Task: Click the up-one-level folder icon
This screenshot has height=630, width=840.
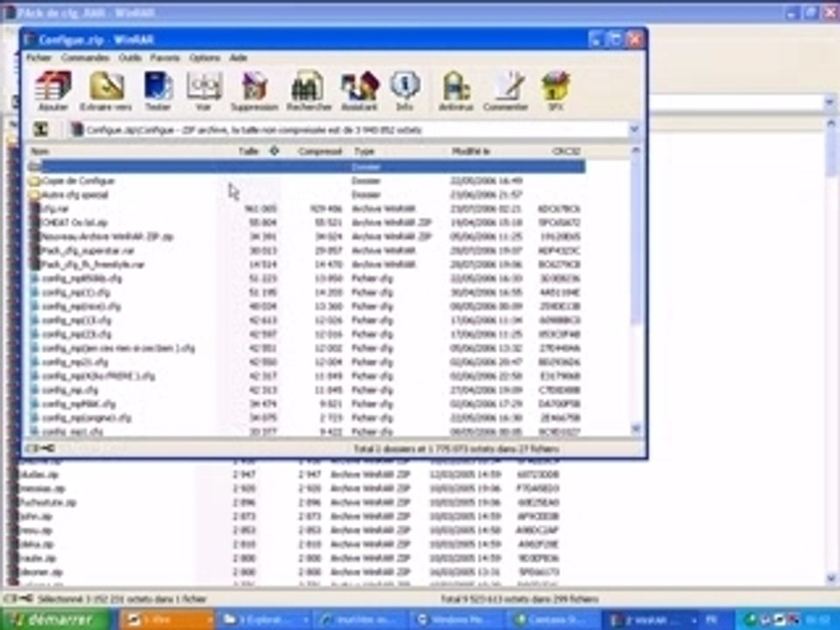Action: click(x=41, y=129)
